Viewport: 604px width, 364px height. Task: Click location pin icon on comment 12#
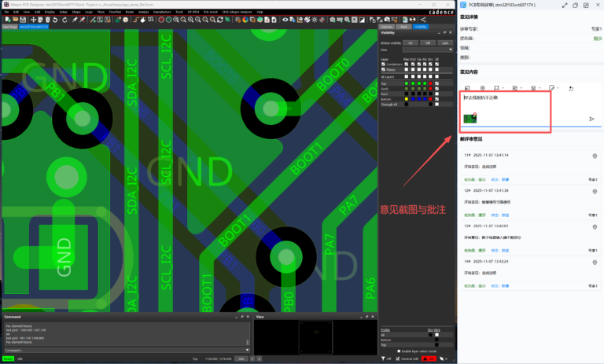click(x=595, y=190)
